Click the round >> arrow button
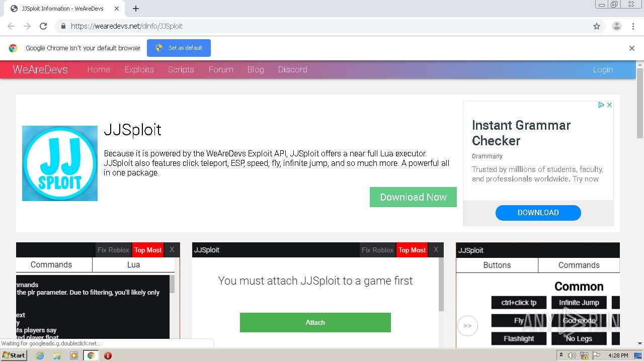644x362 pixels. click(x=467, y=326)
